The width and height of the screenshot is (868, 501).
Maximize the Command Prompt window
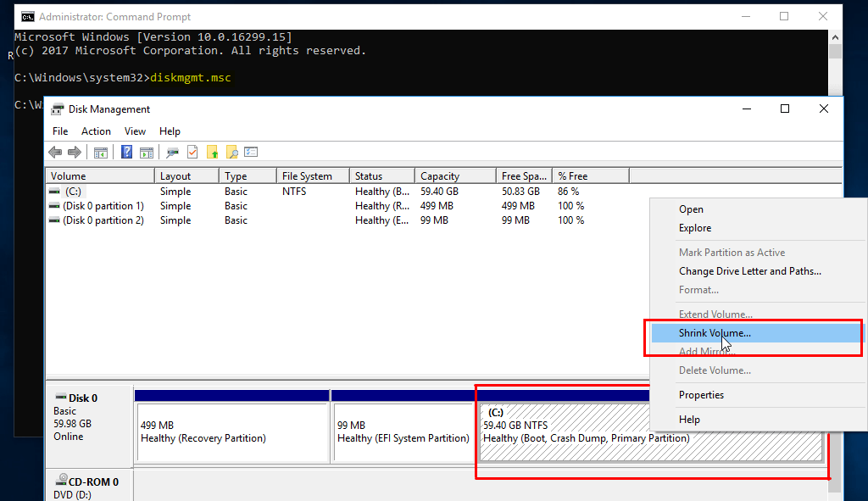(x=784, y=17)
